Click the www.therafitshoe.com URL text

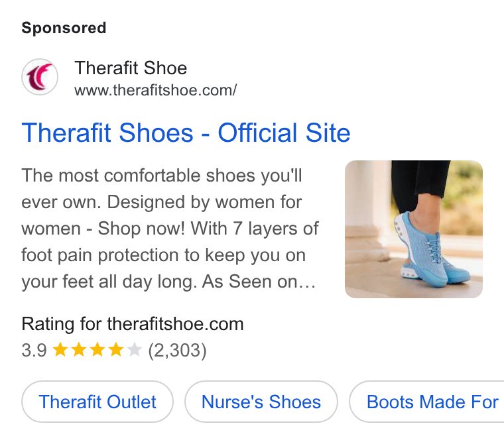click(156, 90)
